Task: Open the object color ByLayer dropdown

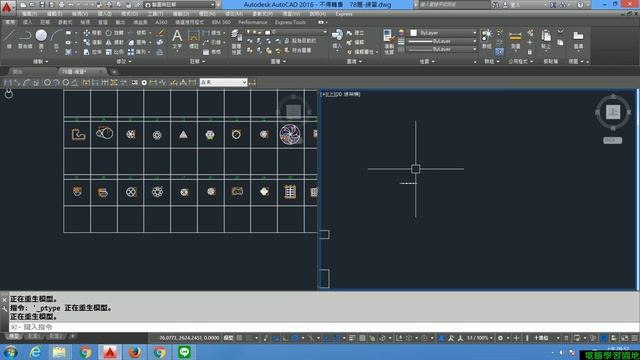Action: (x=443, y=33)
